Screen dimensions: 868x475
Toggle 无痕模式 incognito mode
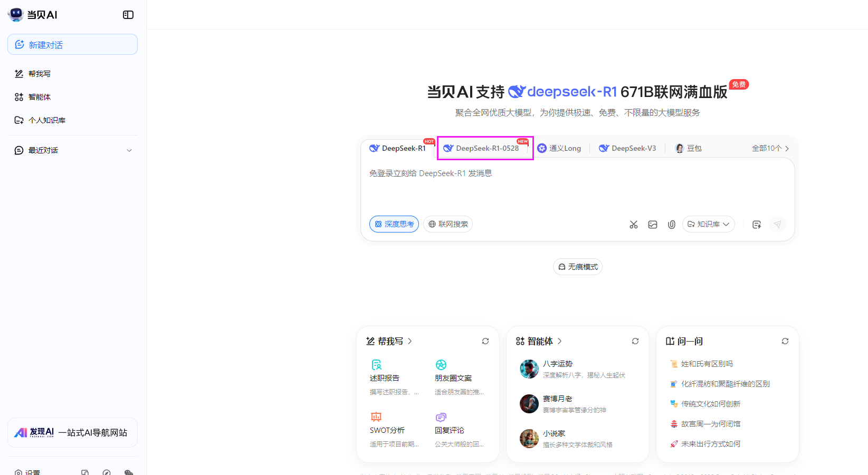click(578, 267)
